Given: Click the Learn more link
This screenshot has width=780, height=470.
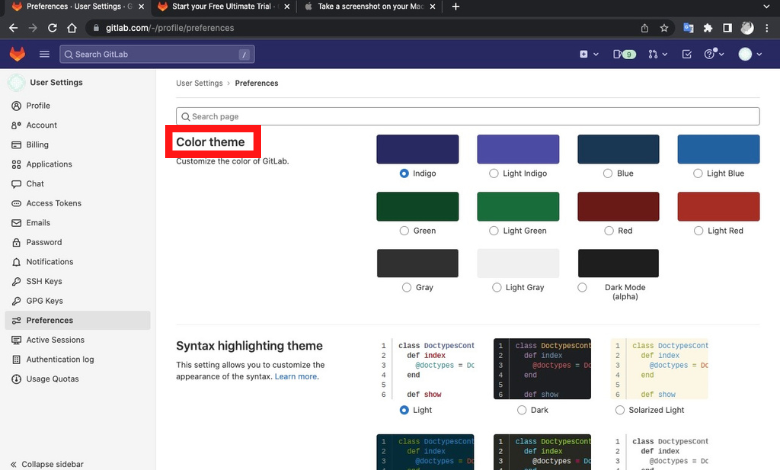Looking at the screenshot, I should [x=296, y=376].
